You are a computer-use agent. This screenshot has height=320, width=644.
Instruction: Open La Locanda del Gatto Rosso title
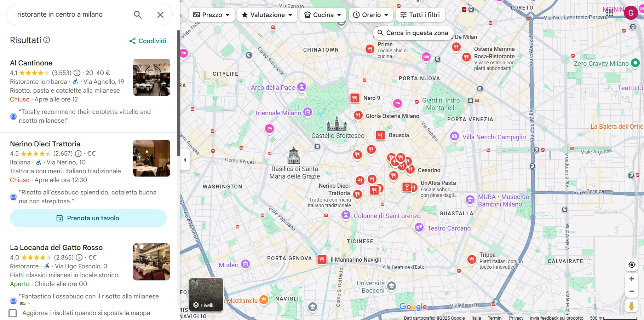point(56,248)
